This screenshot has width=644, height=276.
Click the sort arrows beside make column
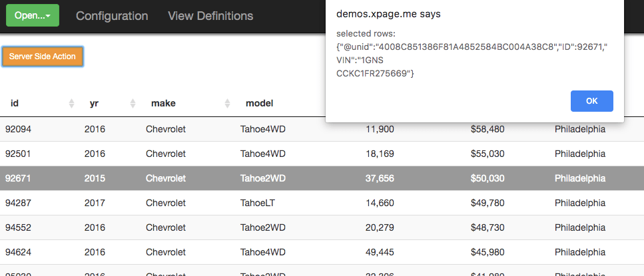pyautogui.click(x=227, y=103)
